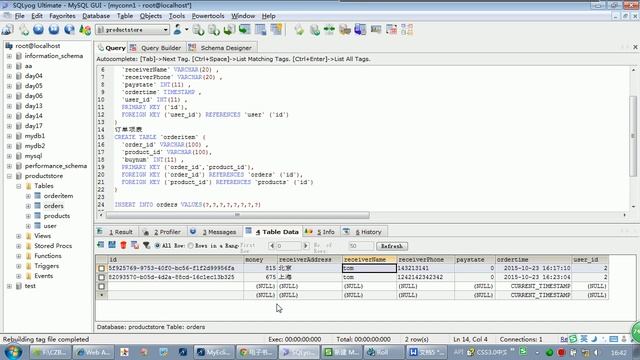Screen dimensions: 640x360
Task: Click the next rows arrow icon
Action: coord(305,246)
